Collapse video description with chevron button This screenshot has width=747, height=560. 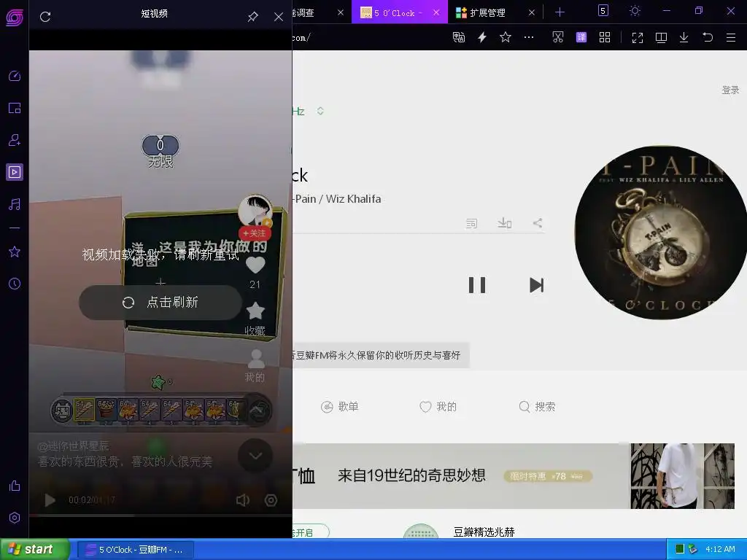[x=255, y=456]
